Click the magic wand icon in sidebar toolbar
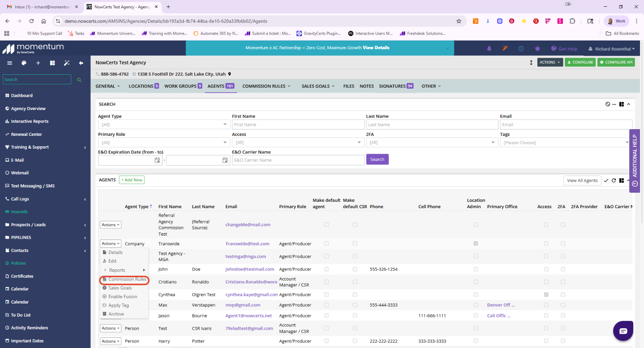 (66, 63)
